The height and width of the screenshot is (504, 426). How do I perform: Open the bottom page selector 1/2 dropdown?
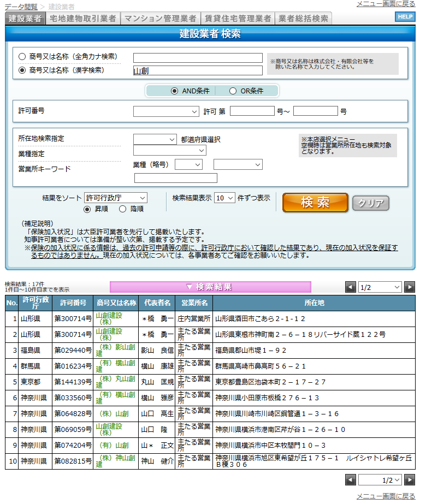click(x=380, y=480)
